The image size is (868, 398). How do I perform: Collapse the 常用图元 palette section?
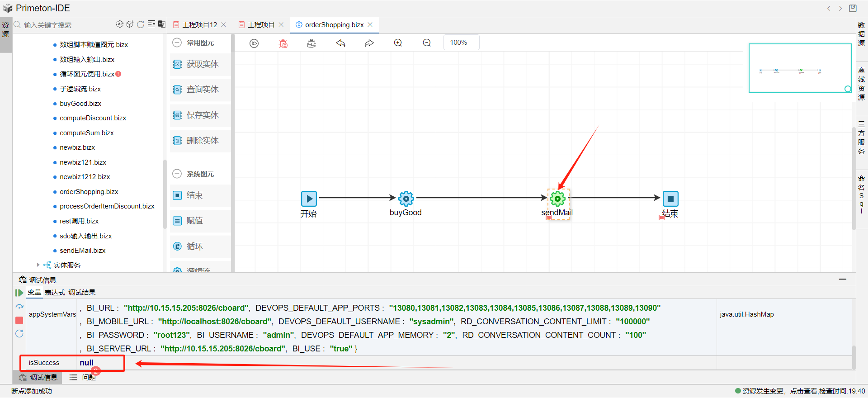(x=177, y=43)
